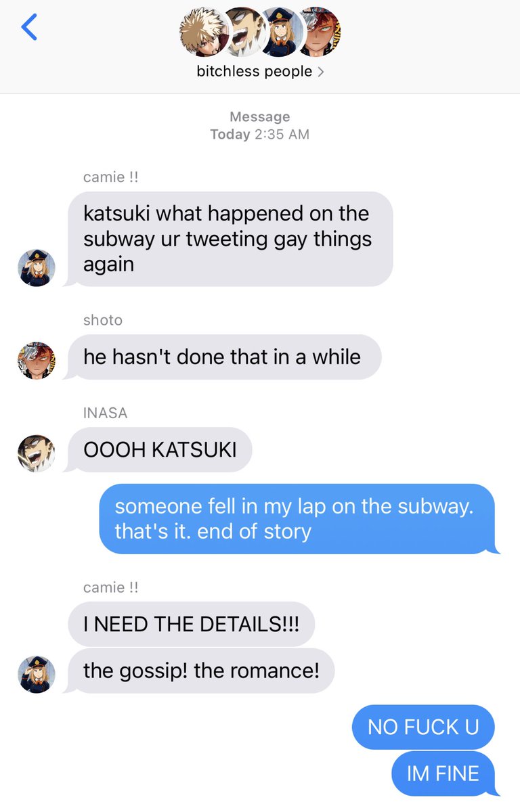Tap the 'I NEED THE DETAILS!!!' bubble
The width and height of the screenshot is (520, 812).
[x=191, y=624]
